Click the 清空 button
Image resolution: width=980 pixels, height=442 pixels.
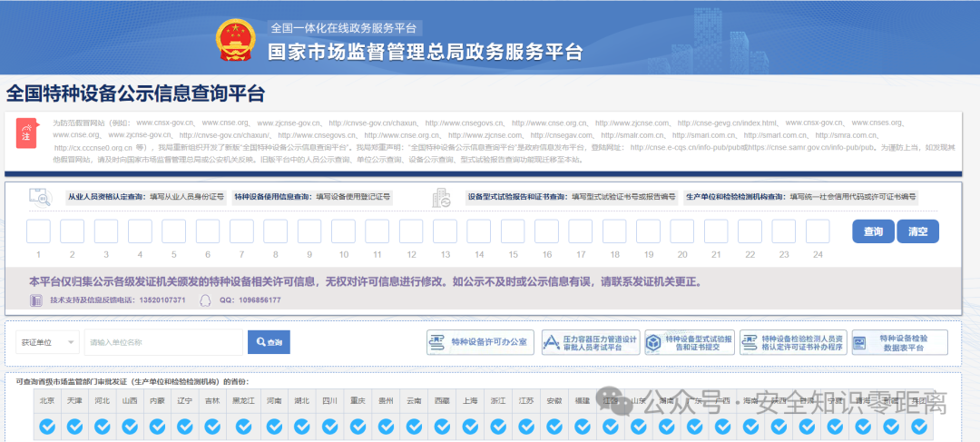917,231
